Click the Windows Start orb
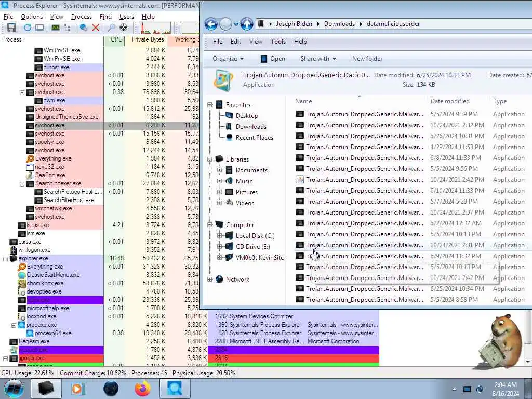 click(14, 389)
